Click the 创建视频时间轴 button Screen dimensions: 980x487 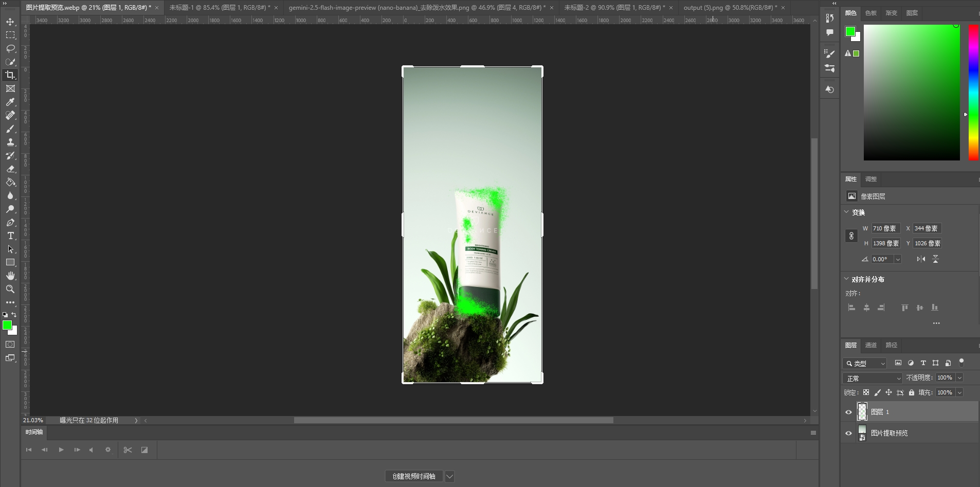tap(414, 476)
